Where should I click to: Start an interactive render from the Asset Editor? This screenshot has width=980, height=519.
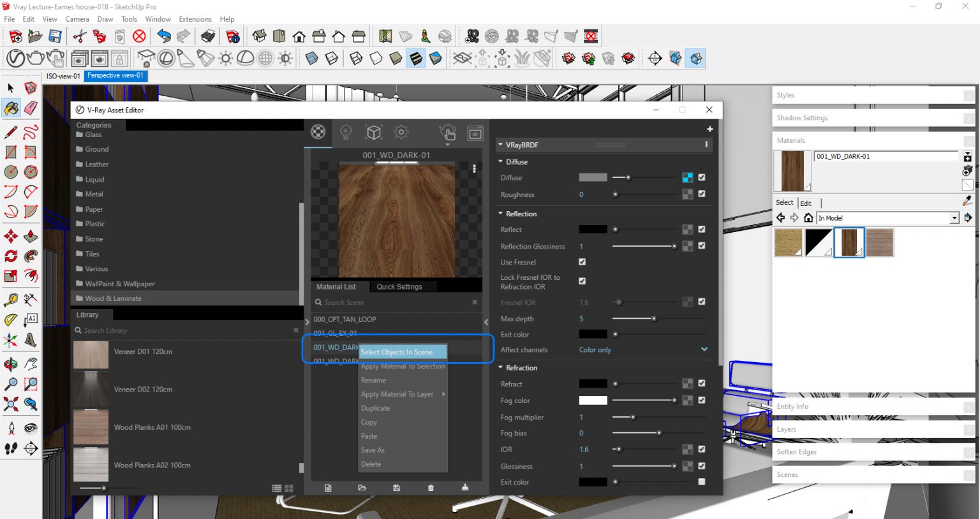[x=448, y=133]
